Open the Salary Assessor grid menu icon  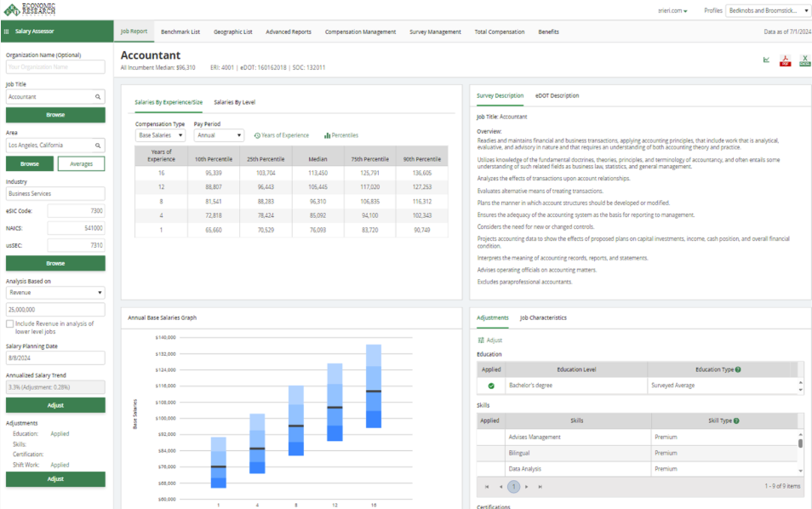(x=8, y=31)
